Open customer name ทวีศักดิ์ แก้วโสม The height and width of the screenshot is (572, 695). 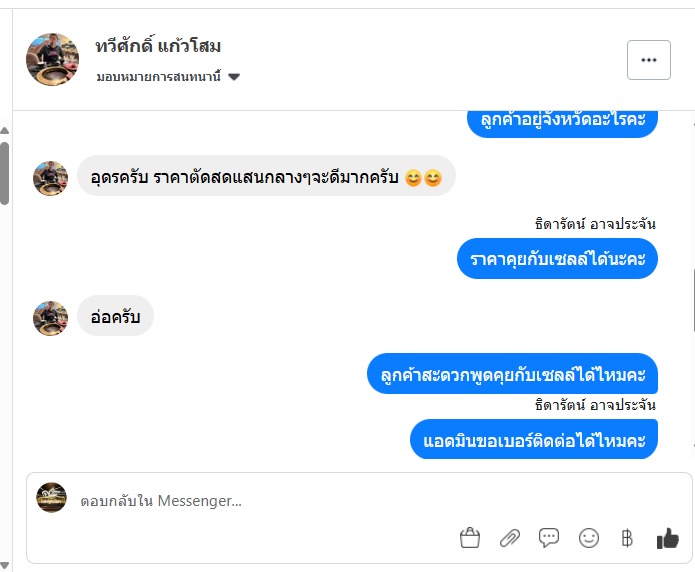pos(158,46)
